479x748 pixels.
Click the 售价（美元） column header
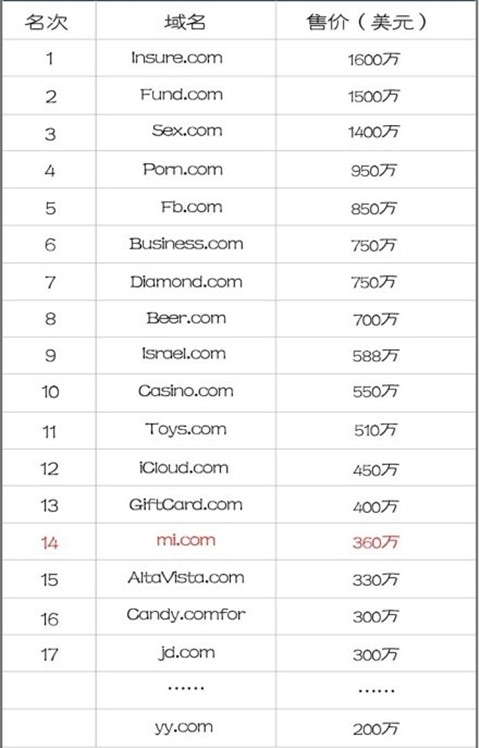click(367, 22)
